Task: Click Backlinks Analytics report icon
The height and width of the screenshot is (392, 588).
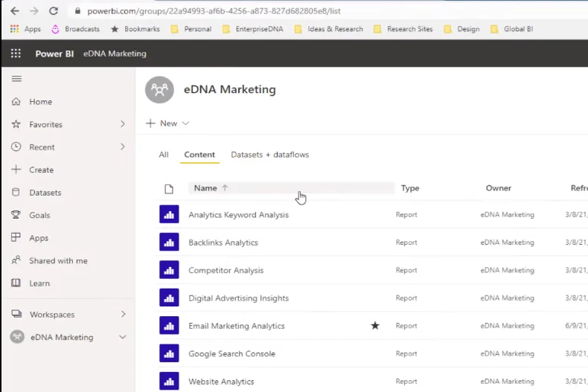Action: [169, 242]
